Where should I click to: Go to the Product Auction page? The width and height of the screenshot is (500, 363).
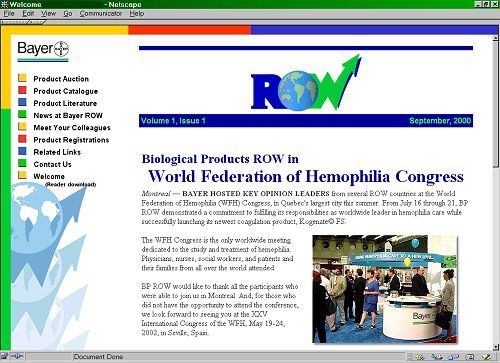tap(61, 79)
